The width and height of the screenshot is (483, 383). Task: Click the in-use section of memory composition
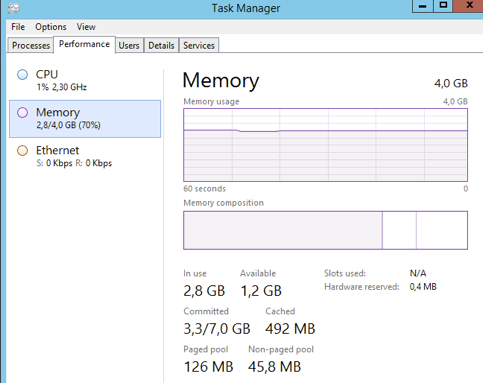click(x=283, y=230)
